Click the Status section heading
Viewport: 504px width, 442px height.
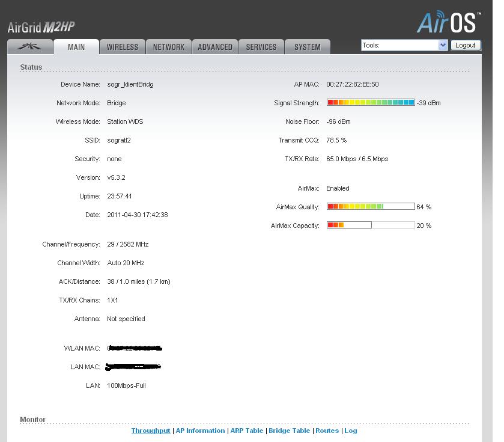pyautogui.click(x=31, y=67)
